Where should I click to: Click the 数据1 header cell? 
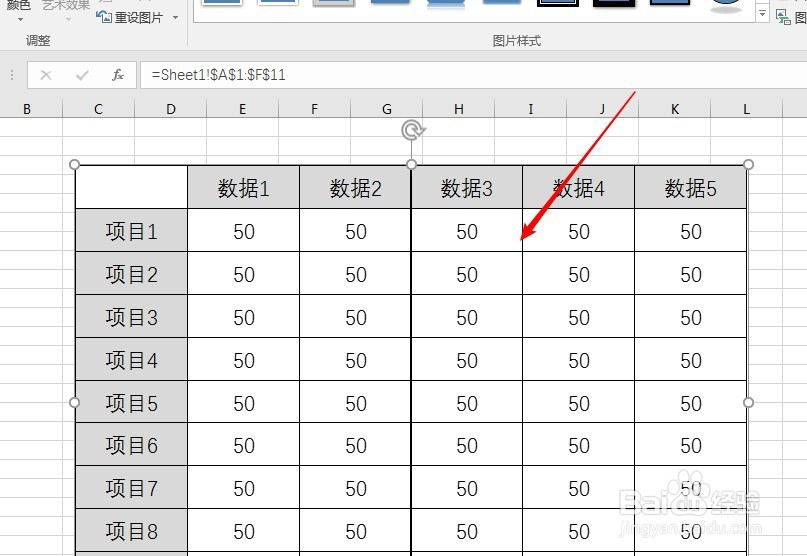[243, 188]
